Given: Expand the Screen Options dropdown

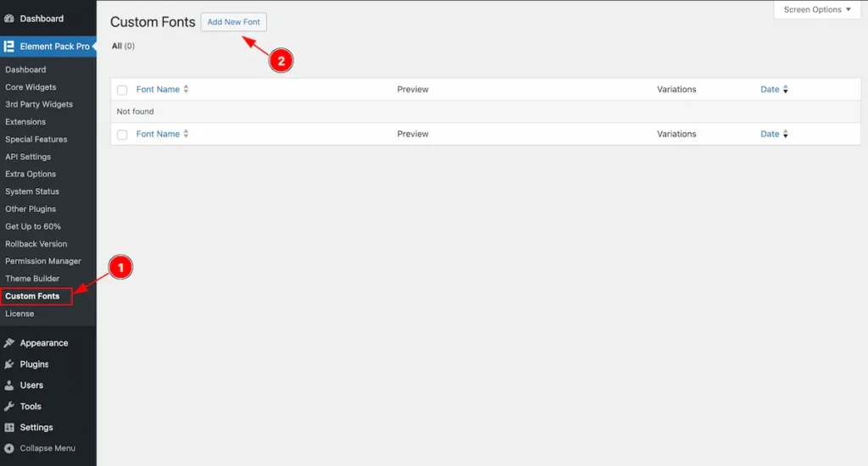Looking at the screenshot, I should coord(817,10).
